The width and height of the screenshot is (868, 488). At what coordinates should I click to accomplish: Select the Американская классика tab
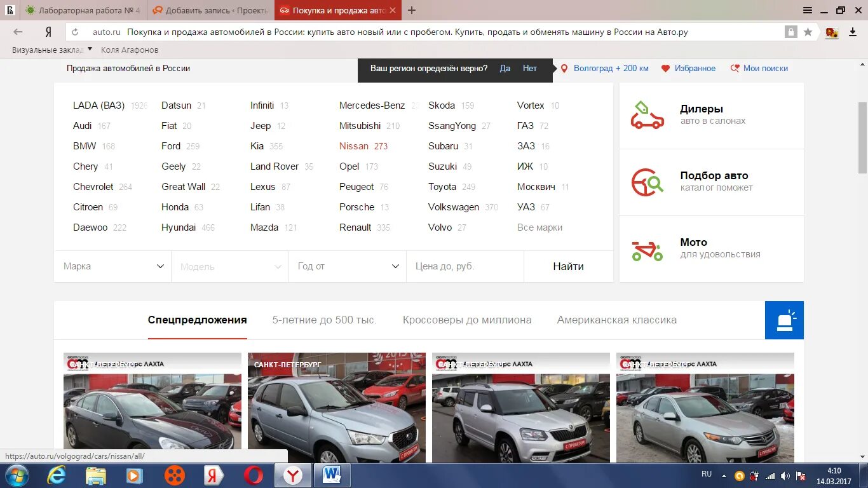point(617,320)
